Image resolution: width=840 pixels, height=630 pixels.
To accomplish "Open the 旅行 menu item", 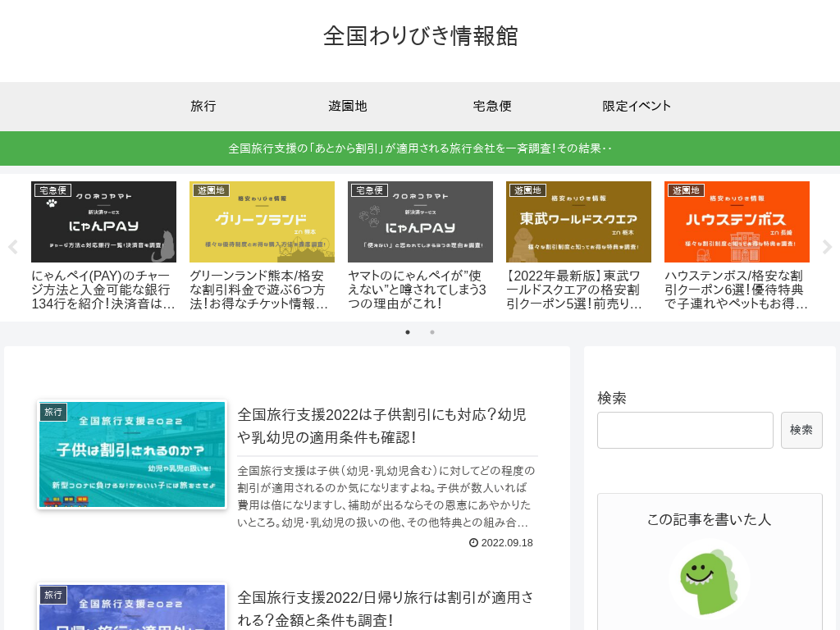I will 203,106.
